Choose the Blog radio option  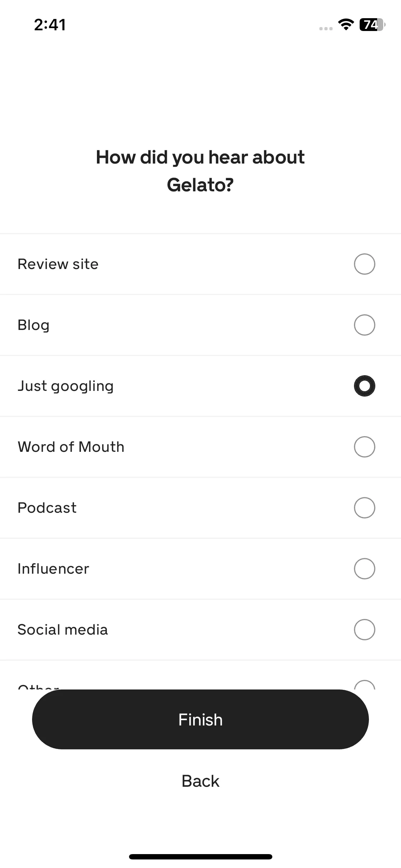pos(364,325)
